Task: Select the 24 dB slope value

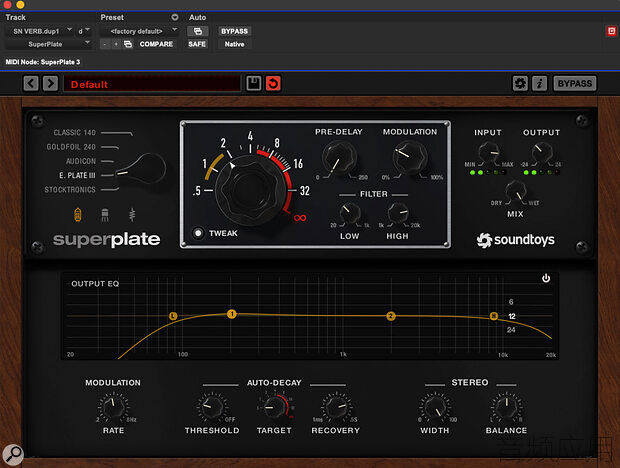Action: tap(511, 330)
